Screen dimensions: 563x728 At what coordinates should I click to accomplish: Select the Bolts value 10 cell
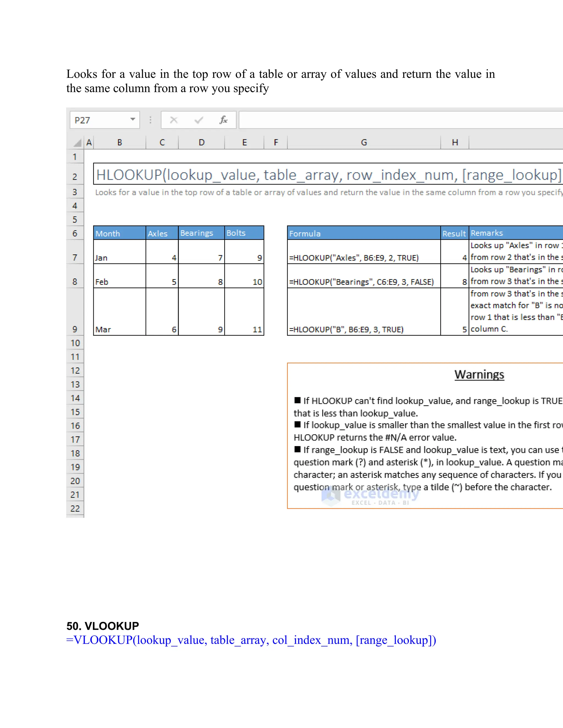point(244,276)
